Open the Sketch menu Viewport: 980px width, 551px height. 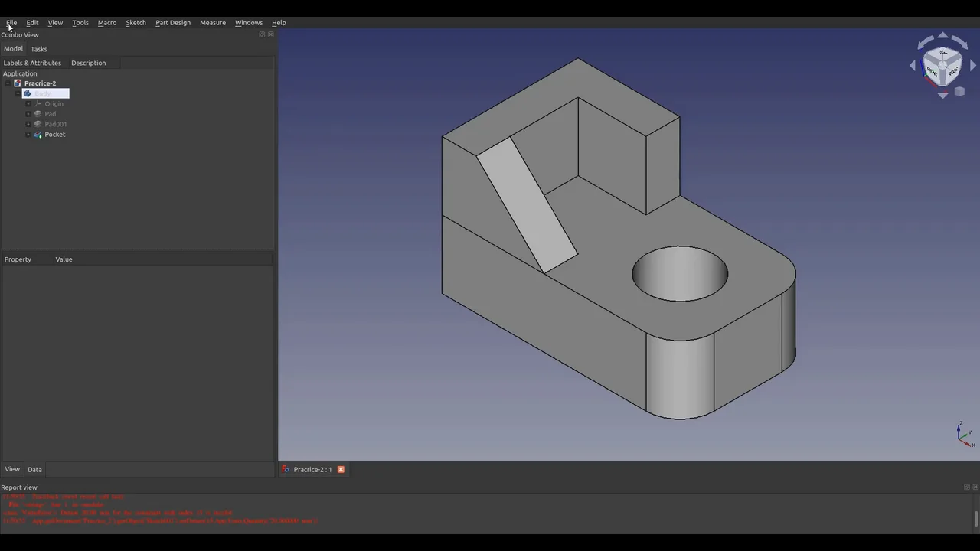point(136,23)
